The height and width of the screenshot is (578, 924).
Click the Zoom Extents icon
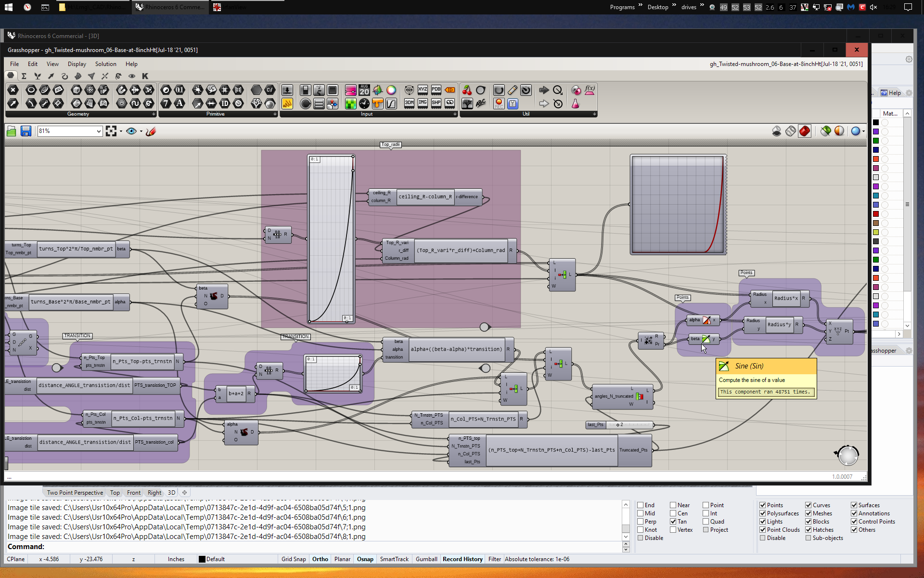(x=111, y=131)
